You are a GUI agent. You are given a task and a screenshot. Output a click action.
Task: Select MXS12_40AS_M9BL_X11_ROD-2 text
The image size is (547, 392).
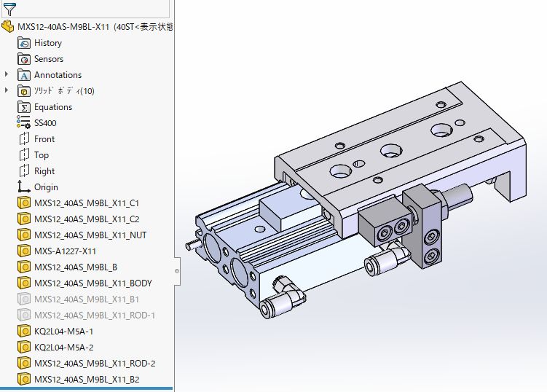tap(95, 364)
